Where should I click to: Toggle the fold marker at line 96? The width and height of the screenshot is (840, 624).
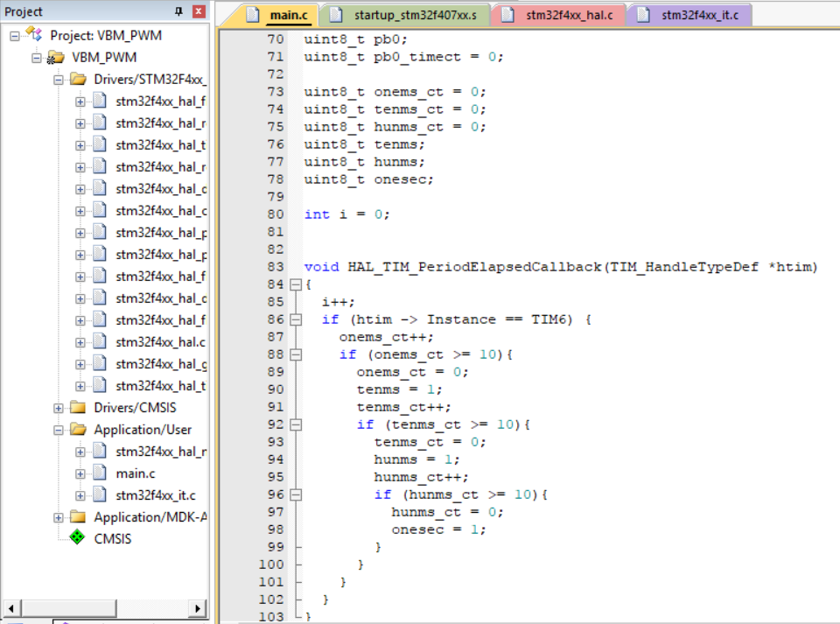[x=295, y=494]
